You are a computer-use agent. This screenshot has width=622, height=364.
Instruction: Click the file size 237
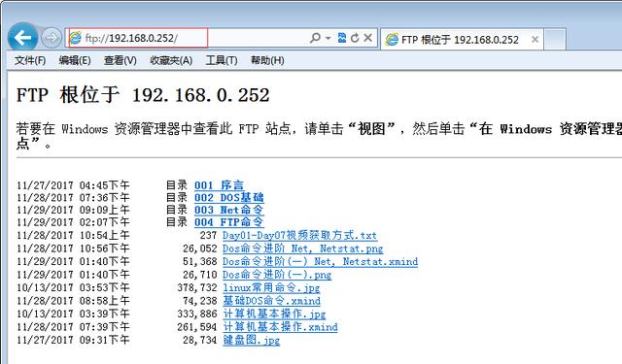[208, 235]
